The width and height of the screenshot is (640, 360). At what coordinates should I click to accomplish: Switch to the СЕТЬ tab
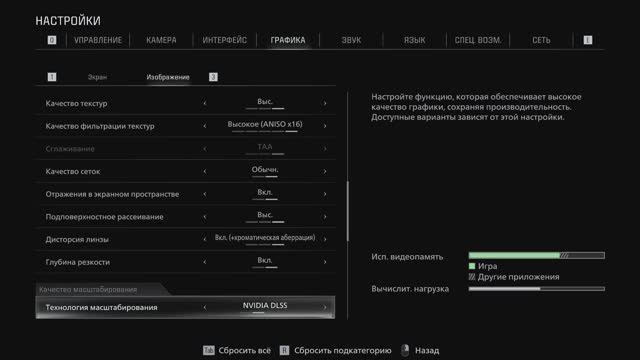point(541,40)
